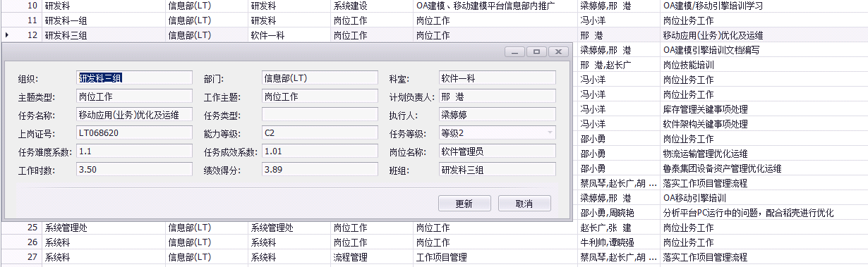Click the 更新 button

pos(464,204)
